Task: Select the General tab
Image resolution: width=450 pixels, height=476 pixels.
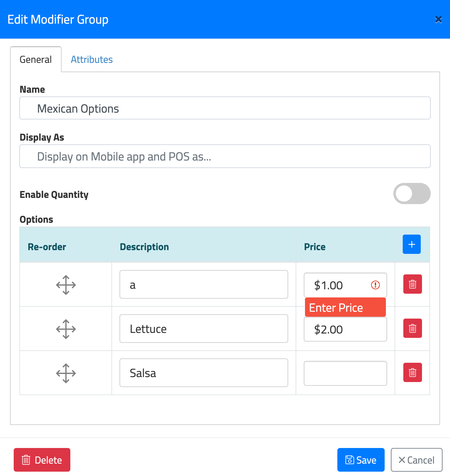Action: point(36,59)
